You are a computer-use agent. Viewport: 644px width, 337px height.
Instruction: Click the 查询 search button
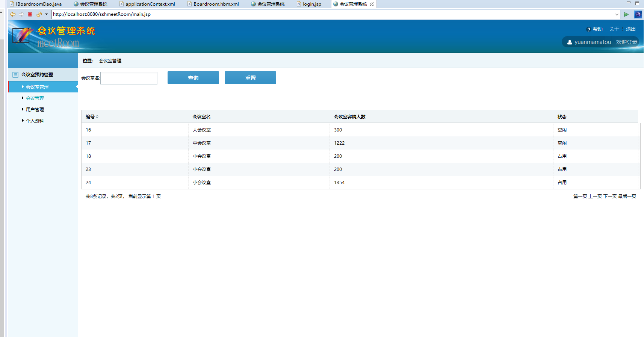[x=193, y=78]
